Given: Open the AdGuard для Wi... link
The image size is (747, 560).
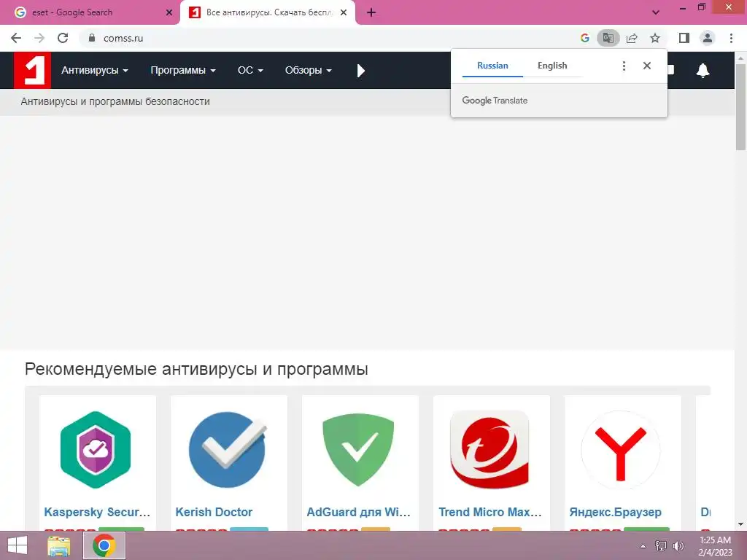Looking at the screenshot, I should click(x=358, y=512).
